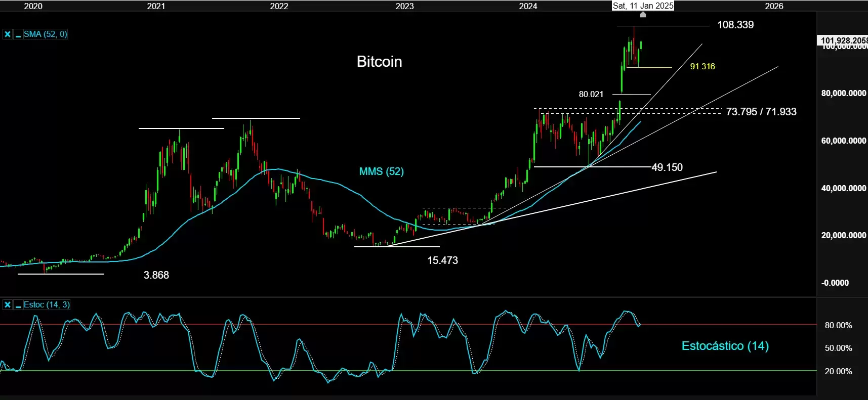Click the 108.339 resistance level label
868x400 pixels.
[735, 25]
